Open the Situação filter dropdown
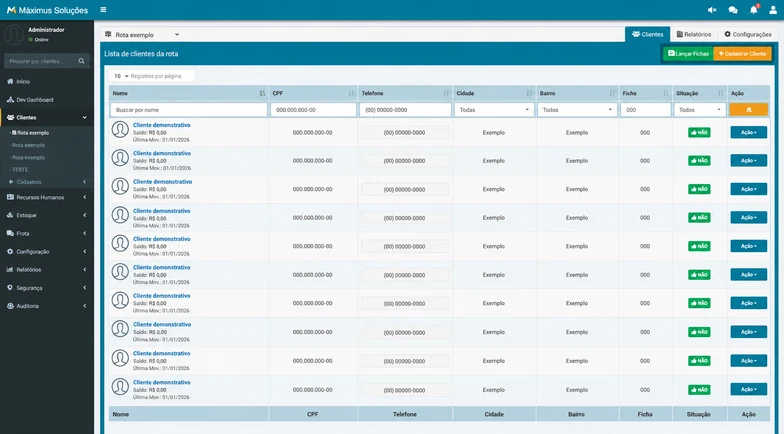784x434 pixels. [699, 110]
